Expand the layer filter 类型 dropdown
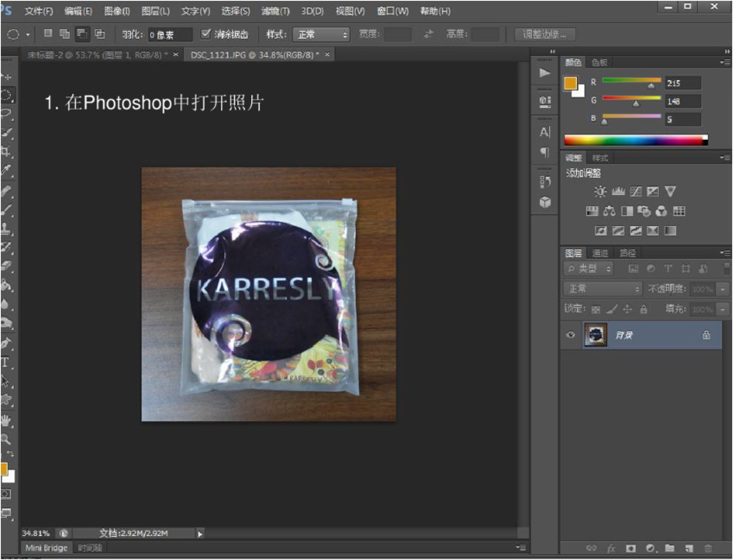The image size is (733, 560). 589,269
